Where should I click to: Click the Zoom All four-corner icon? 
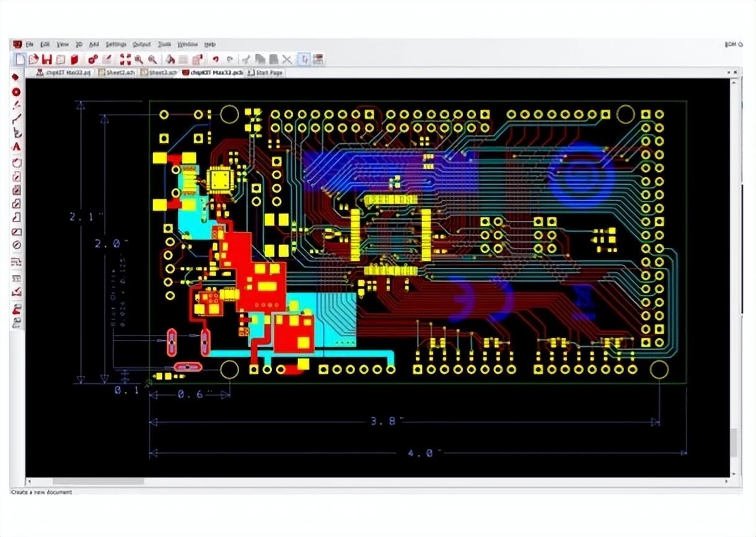[x=125, y=60]
